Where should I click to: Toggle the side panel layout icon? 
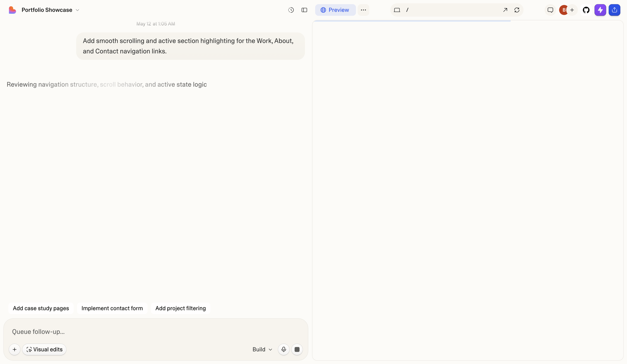(x=304, y=10)
